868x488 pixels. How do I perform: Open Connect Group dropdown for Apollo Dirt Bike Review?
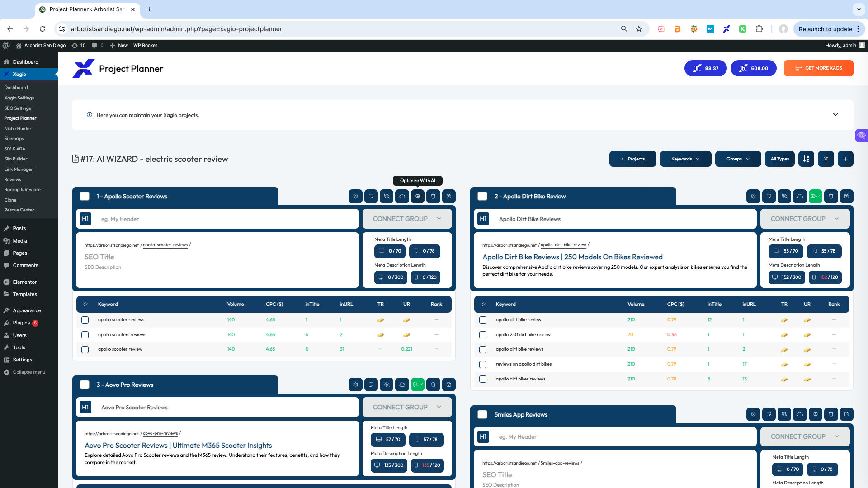[805, 219]
